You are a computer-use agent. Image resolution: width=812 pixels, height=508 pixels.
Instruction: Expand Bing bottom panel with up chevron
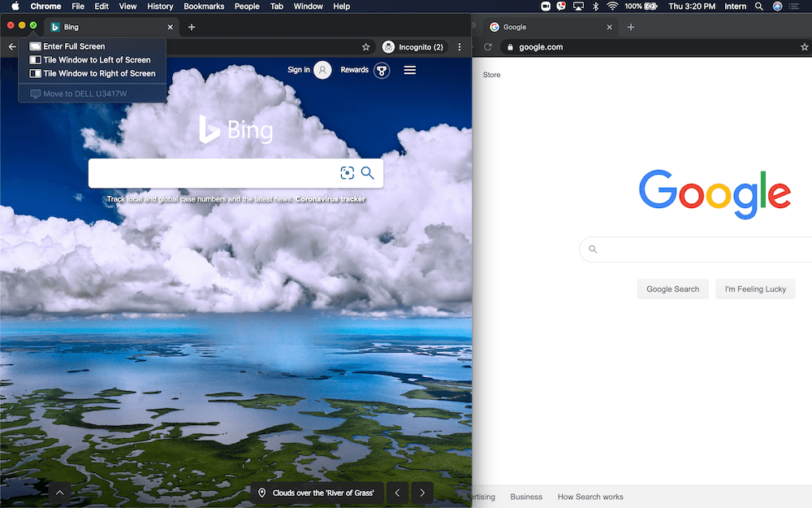(59, 493)
